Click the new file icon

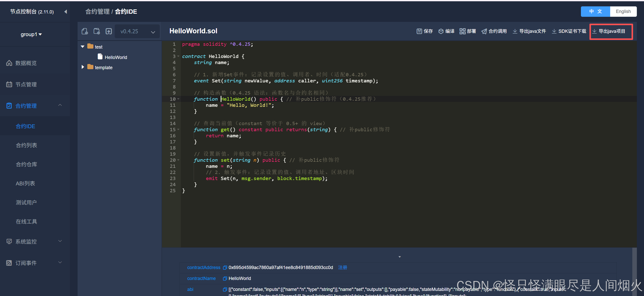coord(85,31)
